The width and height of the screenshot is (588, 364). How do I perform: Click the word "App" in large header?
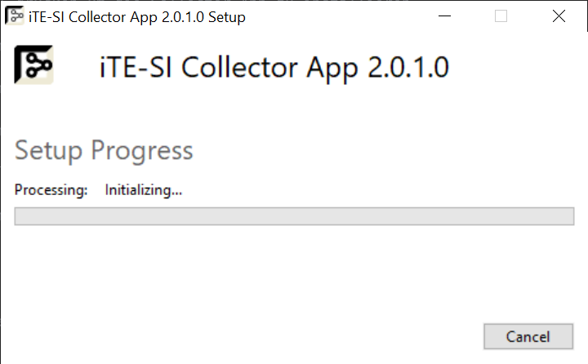pyautogui.click(x=336, y=67)
